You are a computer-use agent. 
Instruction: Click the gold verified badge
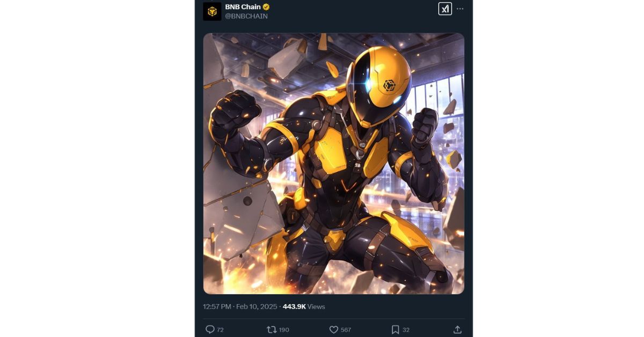pos(266,7)
